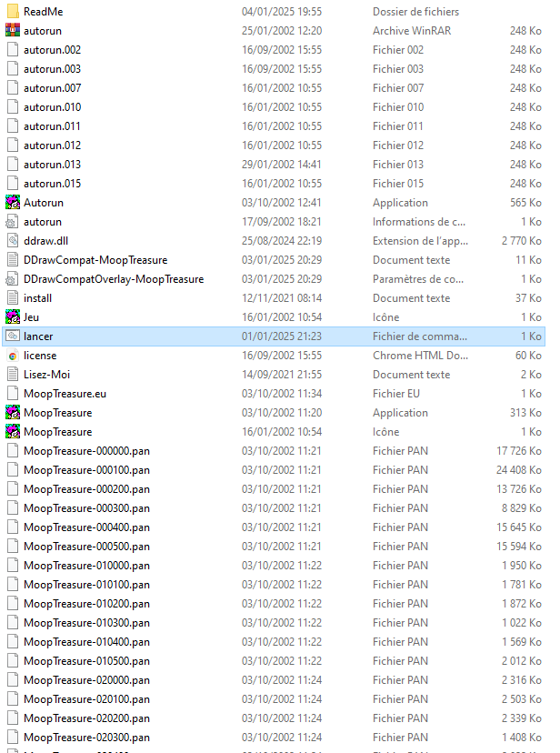Click the ddraw.dll file icon

pyautogui.click(x=13, y=241)
